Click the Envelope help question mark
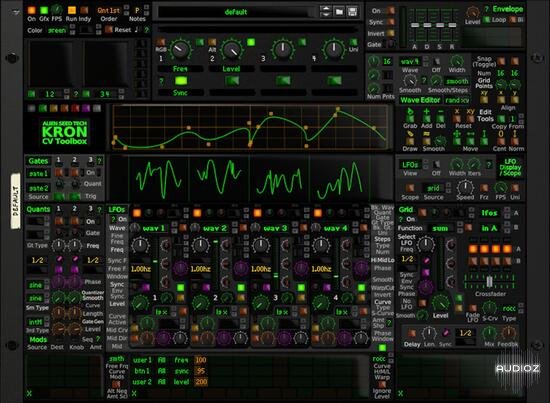Screen dimensions: 550x403 coord(487,9)
